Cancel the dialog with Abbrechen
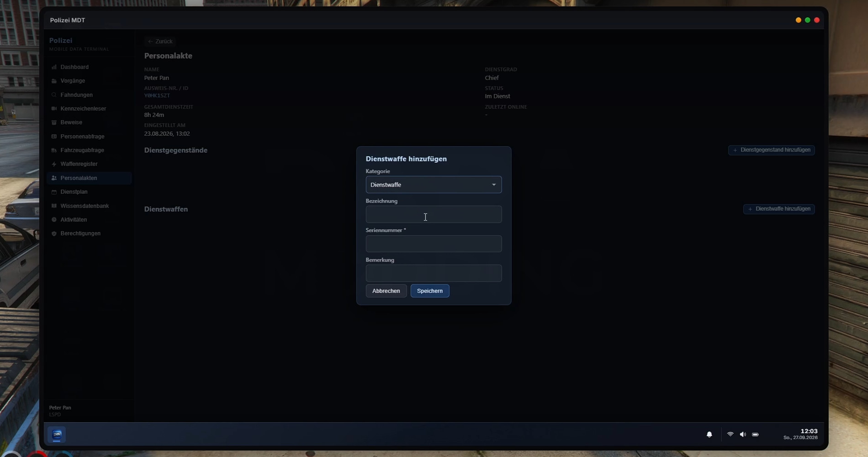The width and height of the screenshot is (868, 457). pos(386,291)
